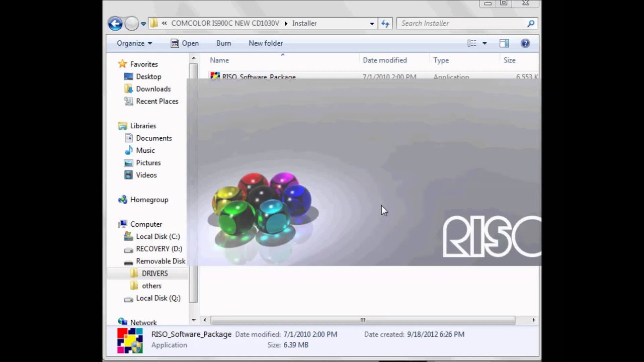Viewport: 644px width, 362px height.
Task: Toggle the preview pane button
Action: coord(504,43)
